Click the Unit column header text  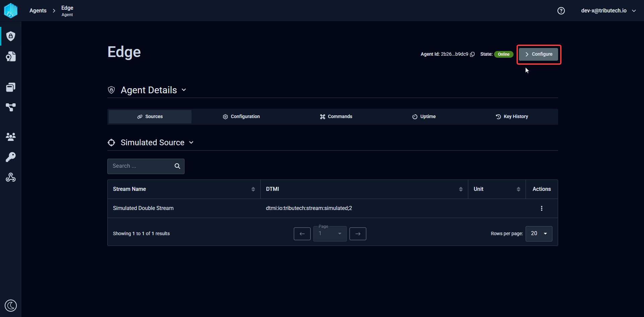[478, 189]
